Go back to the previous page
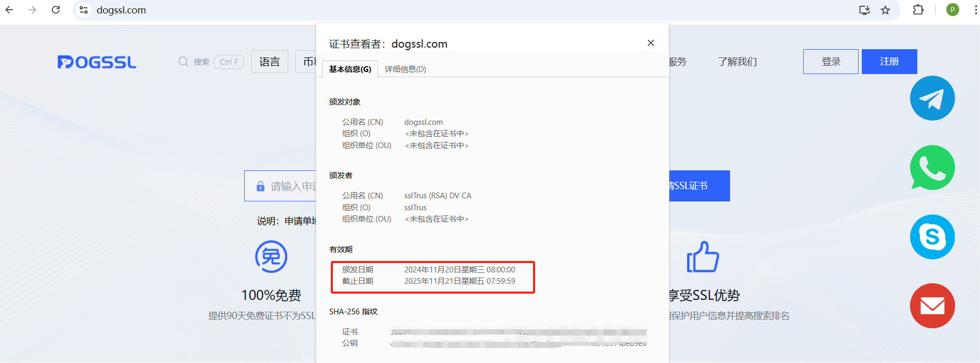The height and width of the screenshot is (363, 980). pyautogui.click(x=9, y=10)
